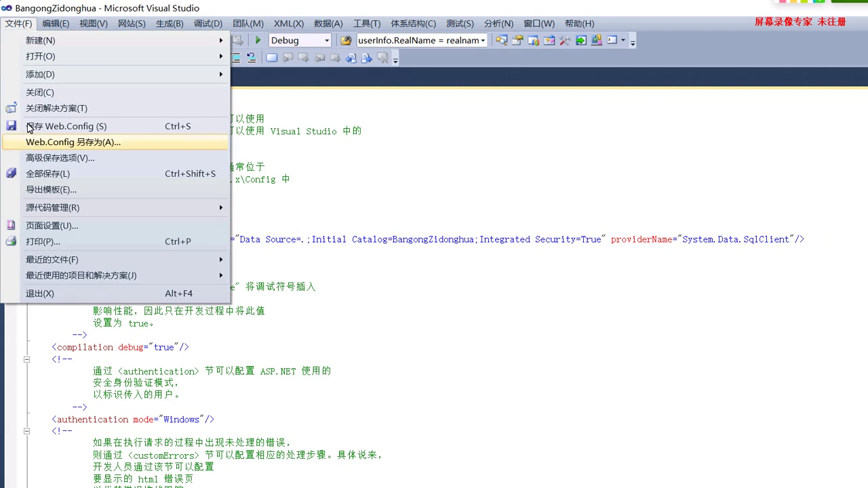Image resolution: width=868 pixels, height=488 pixels.
Task: Open the 生成(B) menu
Action: pyautogui.click(x=170, y=23)
